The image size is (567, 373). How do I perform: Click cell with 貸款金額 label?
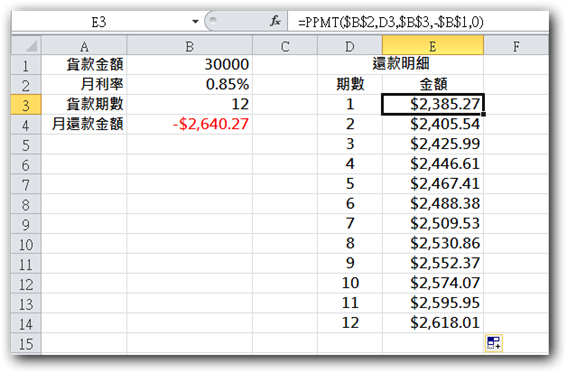84,65
